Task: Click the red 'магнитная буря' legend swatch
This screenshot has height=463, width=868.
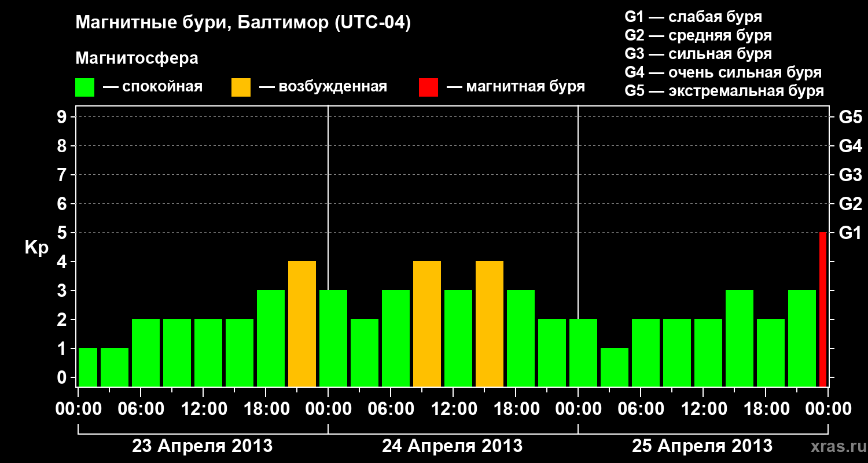Action: coord(428,87)
